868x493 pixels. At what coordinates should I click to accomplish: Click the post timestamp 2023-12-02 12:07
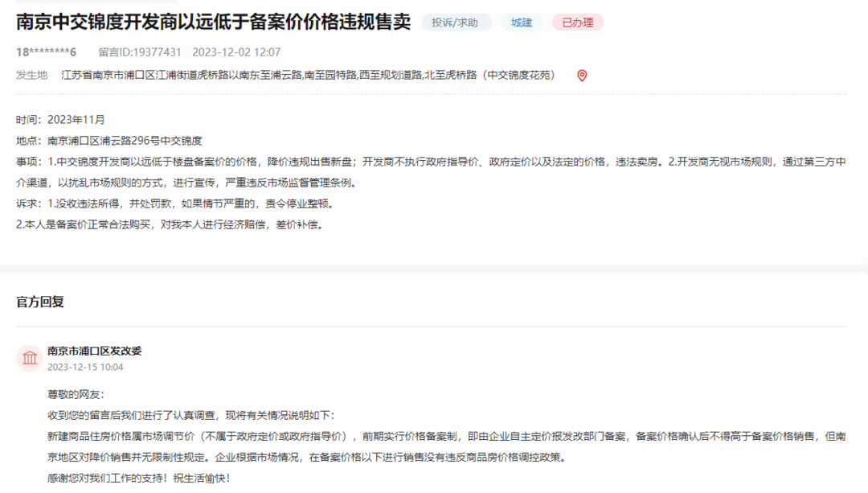(236, 52)
